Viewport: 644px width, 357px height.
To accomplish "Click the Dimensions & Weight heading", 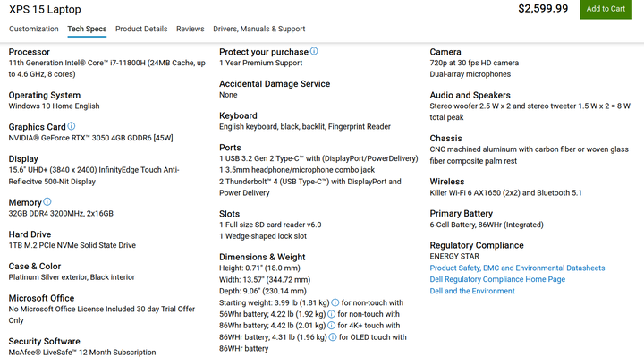I will click(x=262, y=257).
